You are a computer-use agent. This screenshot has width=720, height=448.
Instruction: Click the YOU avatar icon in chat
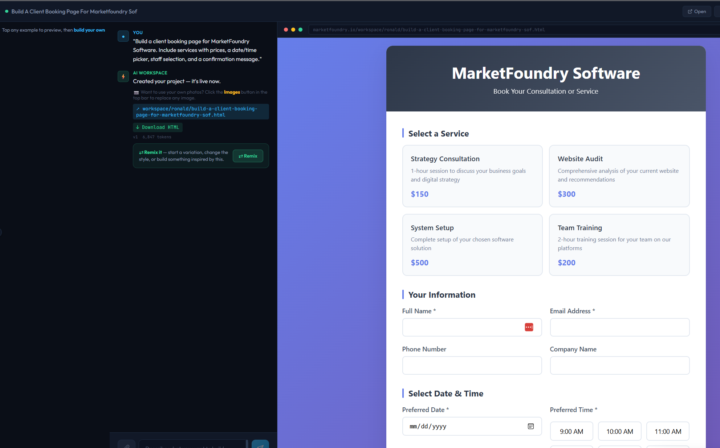click(123, 36)
